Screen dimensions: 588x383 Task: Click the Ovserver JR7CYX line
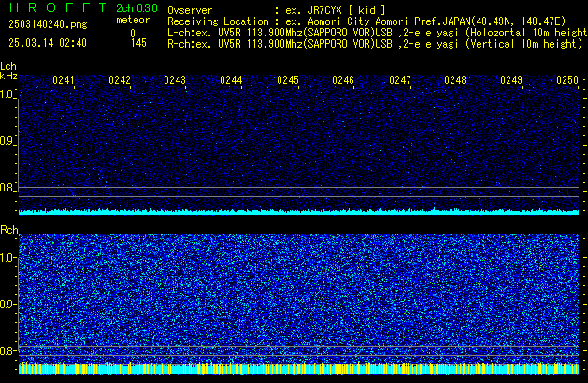click(x=277, y=10)
